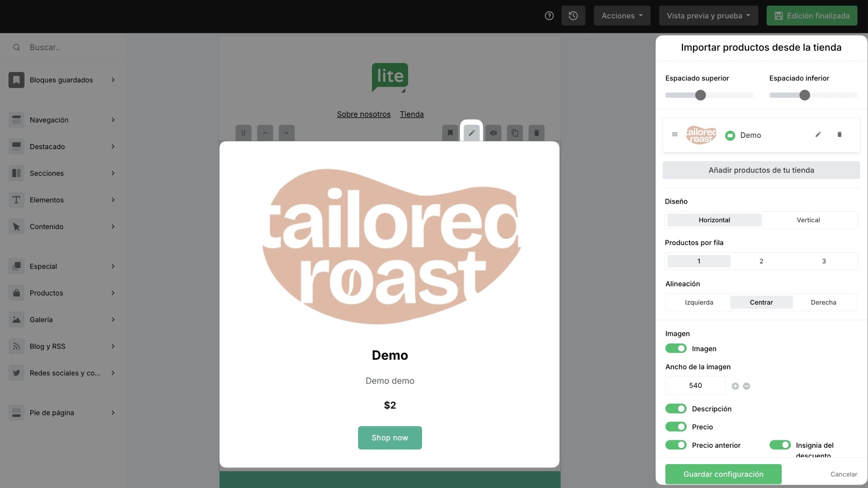The width and height of the screenshot is (868, 488).
Task: Click the Shop now button
Action: coord(390,437)
